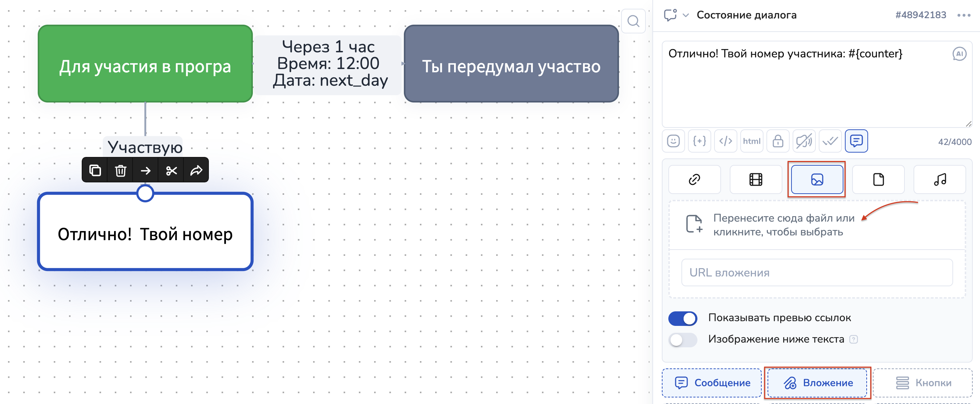
Task: Click the URL вложения input field
Action: pyautogui.click(x=817, y=273)
